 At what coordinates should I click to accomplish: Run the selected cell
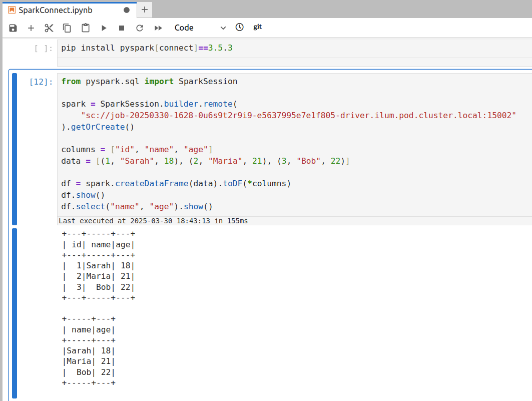coord(103,28)
